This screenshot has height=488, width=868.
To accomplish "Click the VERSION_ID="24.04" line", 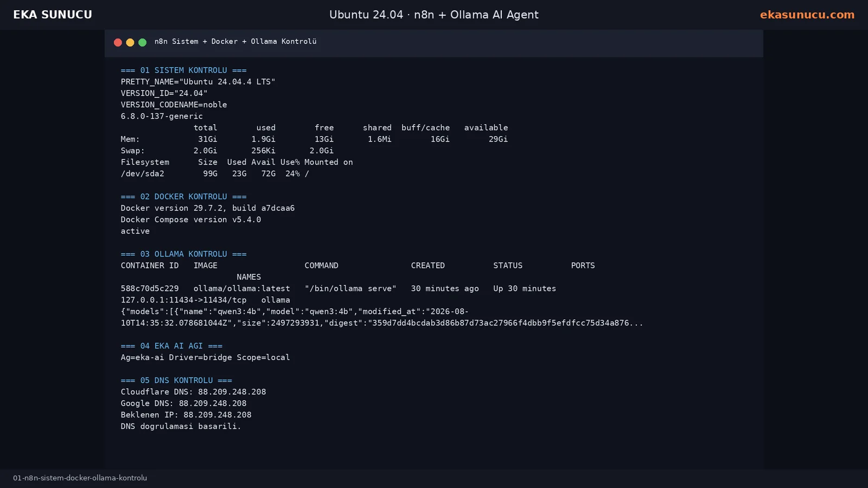I will coord(164,93).
